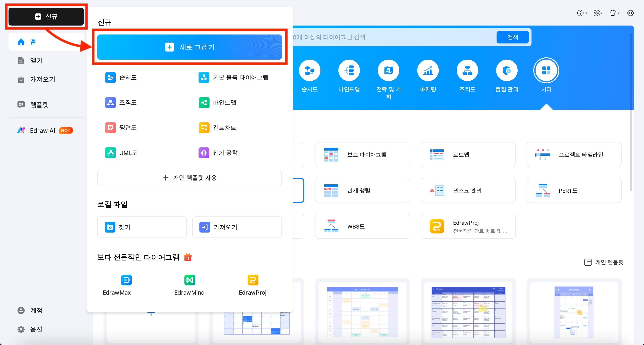Open the theme dropdown next to the shirt icon
The height and width of the screenshot is (345, 644).
click(618, 13)
